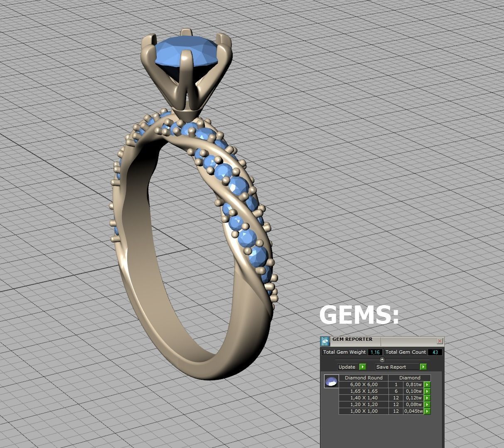The width and height of the screenshot is (504, 448).
Task: Click green arrow for 1,65 X 1,65 row
Action: pos(427,391)
